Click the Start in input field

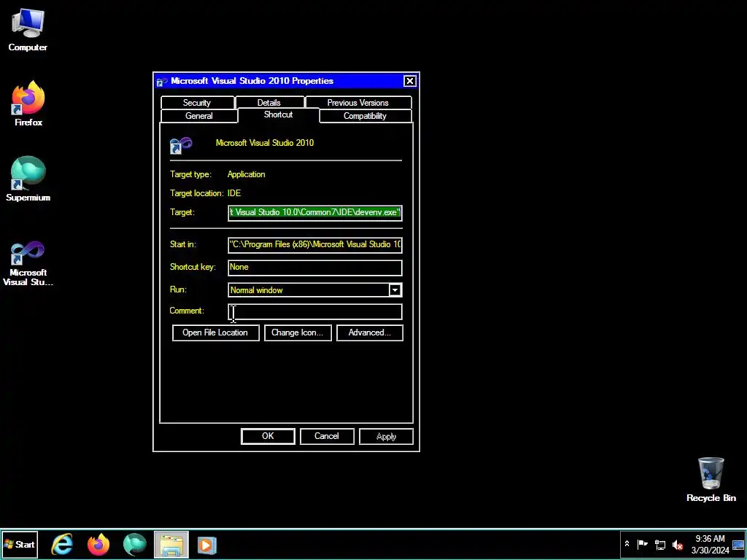point(315,244)
